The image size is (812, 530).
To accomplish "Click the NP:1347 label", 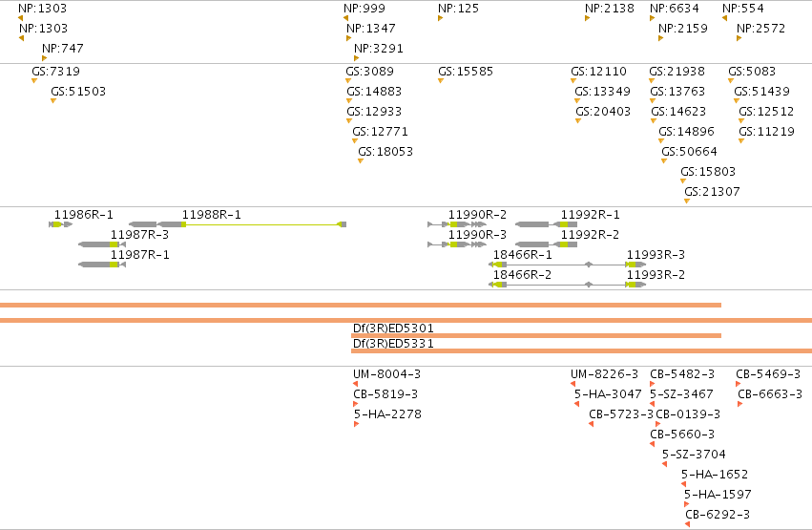I will 371,29.
